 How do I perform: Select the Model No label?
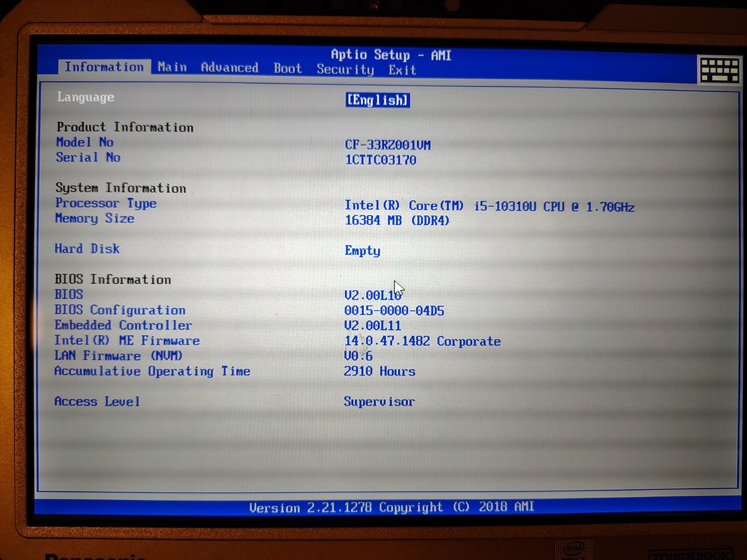[x=85, y=142]
